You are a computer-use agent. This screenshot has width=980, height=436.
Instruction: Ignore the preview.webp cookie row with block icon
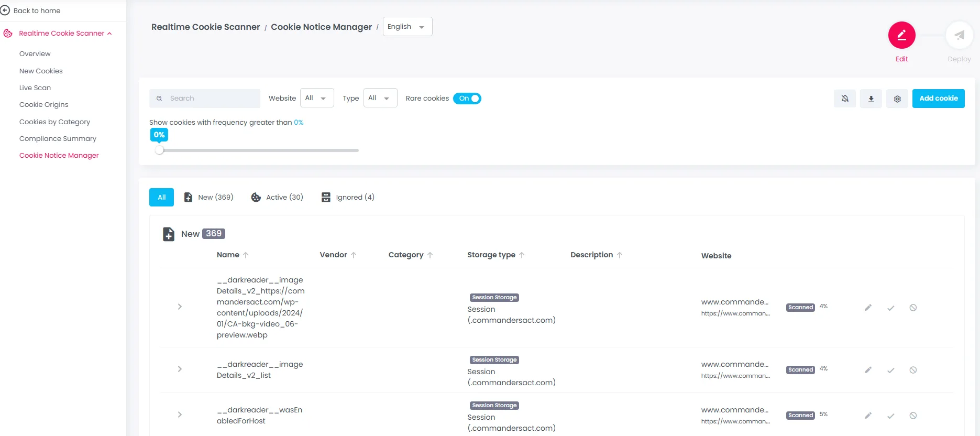point(913,308)
